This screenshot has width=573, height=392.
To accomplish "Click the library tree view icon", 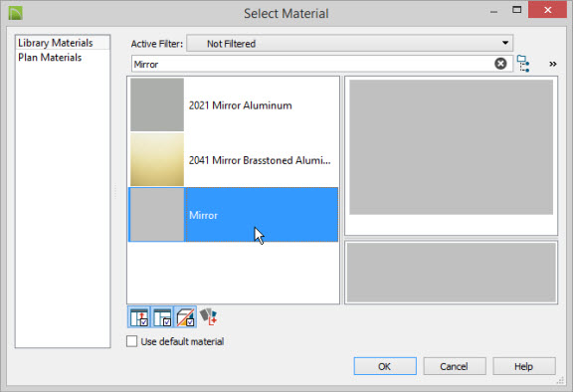I will tap(523, 64).
